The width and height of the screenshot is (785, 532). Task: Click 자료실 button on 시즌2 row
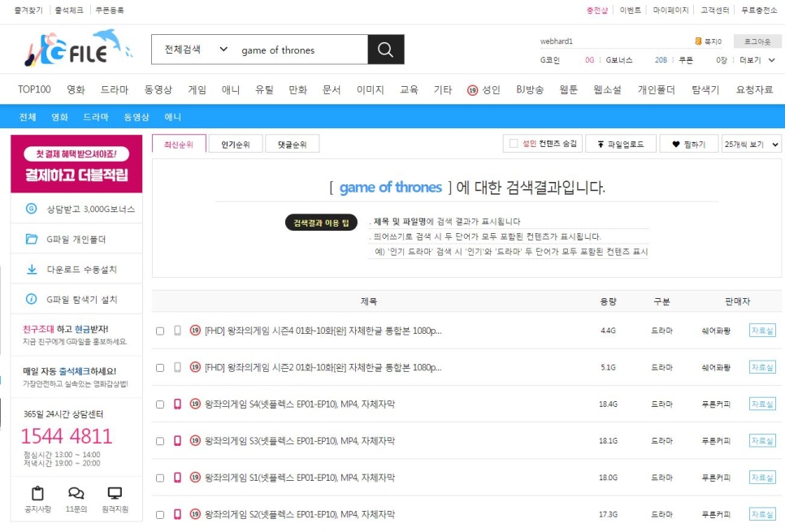[762, 367]
